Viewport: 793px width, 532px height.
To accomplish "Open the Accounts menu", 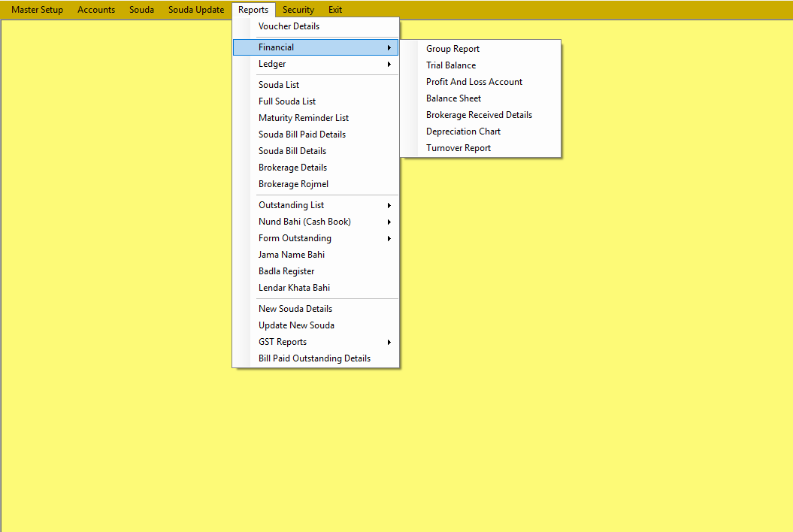I will point(96,10).
